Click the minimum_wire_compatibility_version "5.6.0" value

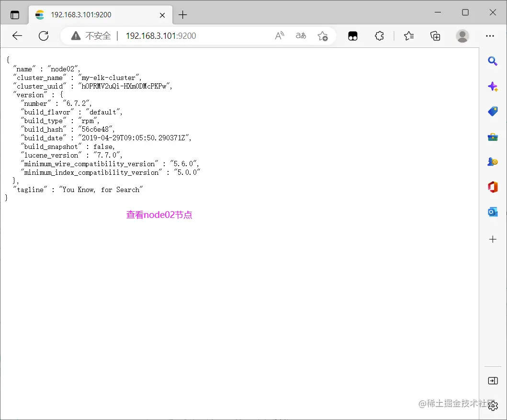point(184,164)
